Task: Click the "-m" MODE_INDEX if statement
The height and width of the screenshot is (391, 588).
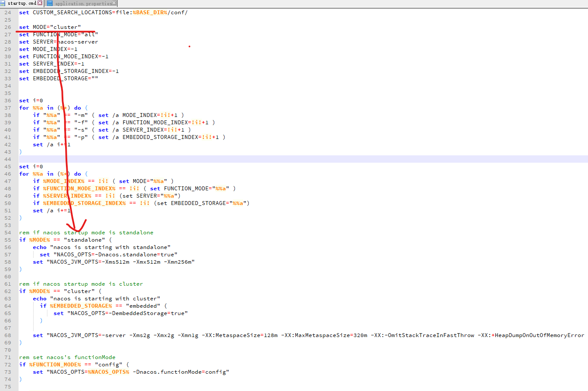Action: tap(108, 115)
